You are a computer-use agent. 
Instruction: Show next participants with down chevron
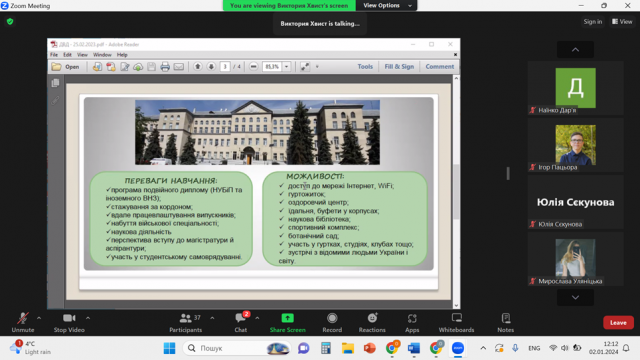tap(575, 298)
